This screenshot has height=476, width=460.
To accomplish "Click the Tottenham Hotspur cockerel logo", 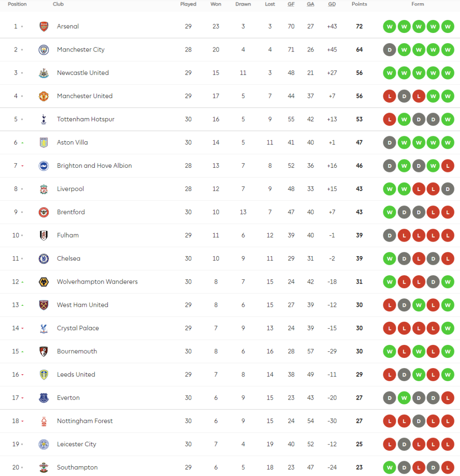I will click(44, 119).
